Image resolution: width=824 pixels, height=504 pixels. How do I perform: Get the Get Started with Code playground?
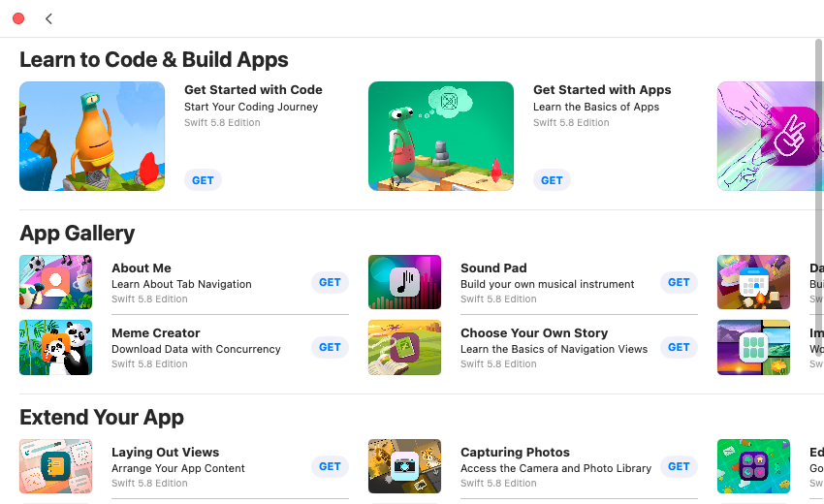point(203,180)
